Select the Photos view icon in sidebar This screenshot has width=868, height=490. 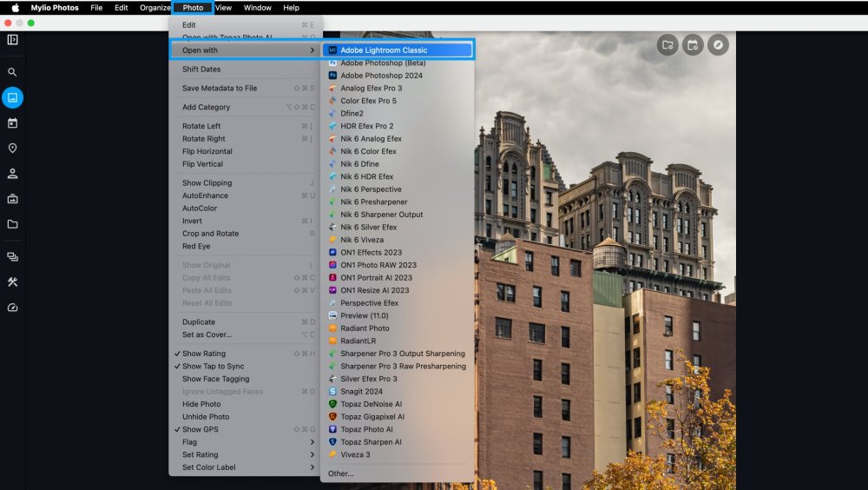pos(12,97)
